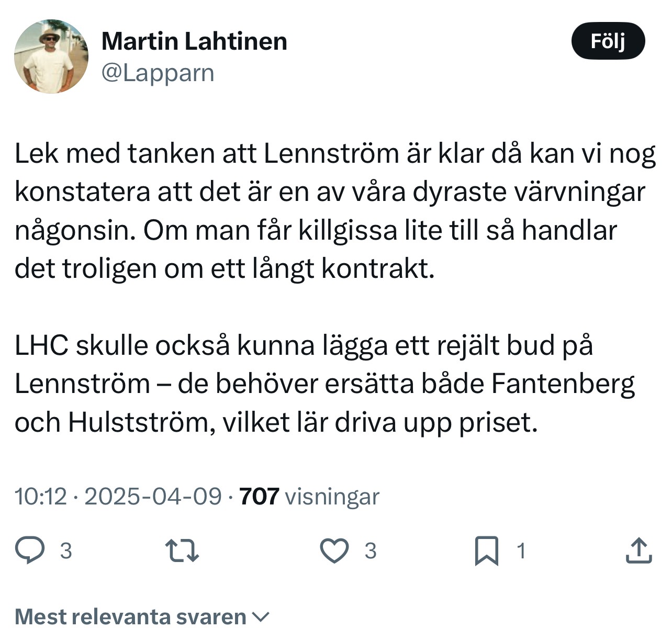The image size is (672, 629).
Task: Click the 10:12 timestamp
Action: [x=41, y=496]
